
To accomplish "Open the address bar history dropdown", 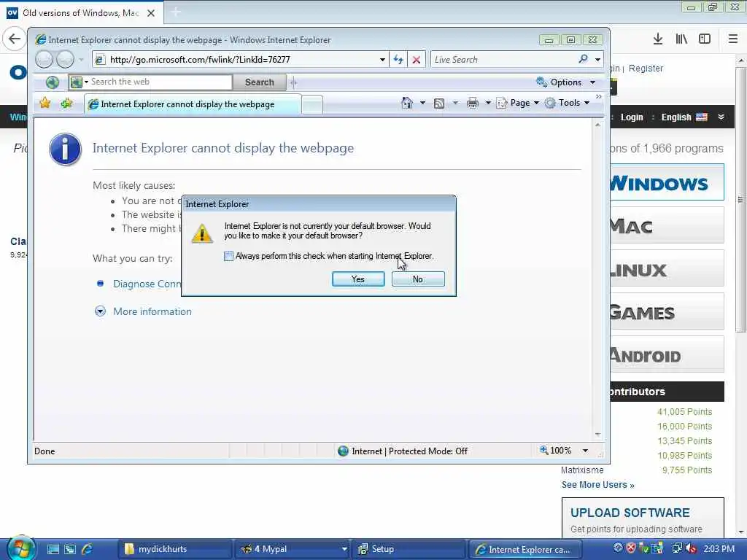I will pos(382,60).
